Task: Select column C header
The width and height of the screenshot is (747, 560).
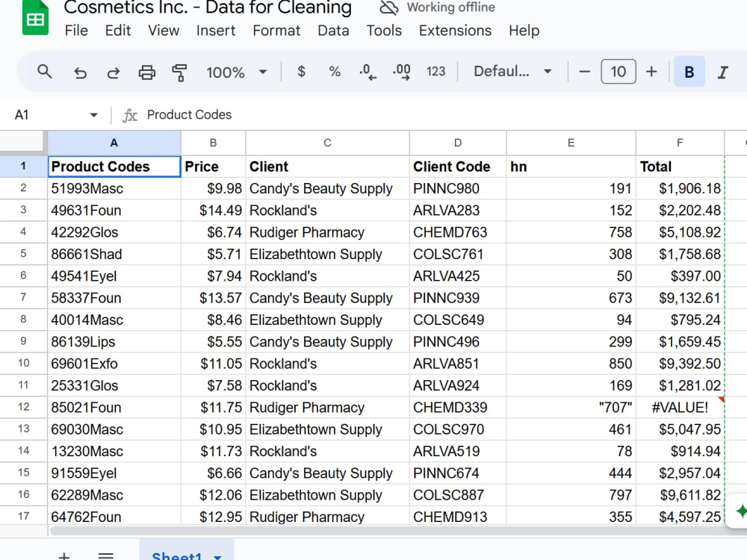Action: coord(327,143)
